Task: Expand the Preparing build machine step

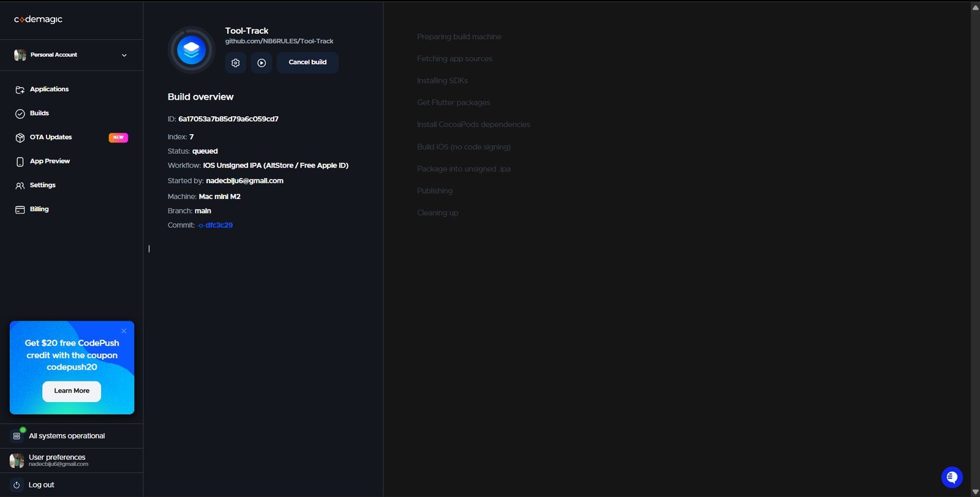Action: pos(459,37)
